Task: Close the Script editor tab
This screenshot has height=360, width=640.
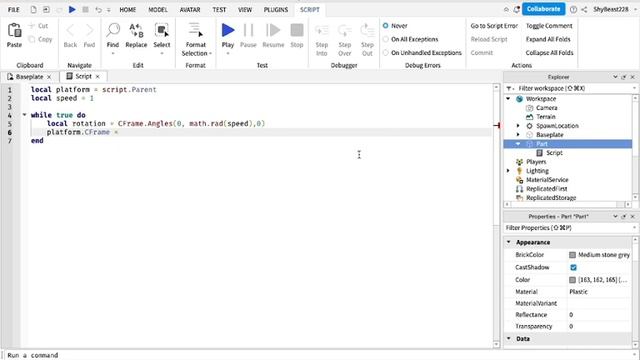Action: [x=98, y=77]
